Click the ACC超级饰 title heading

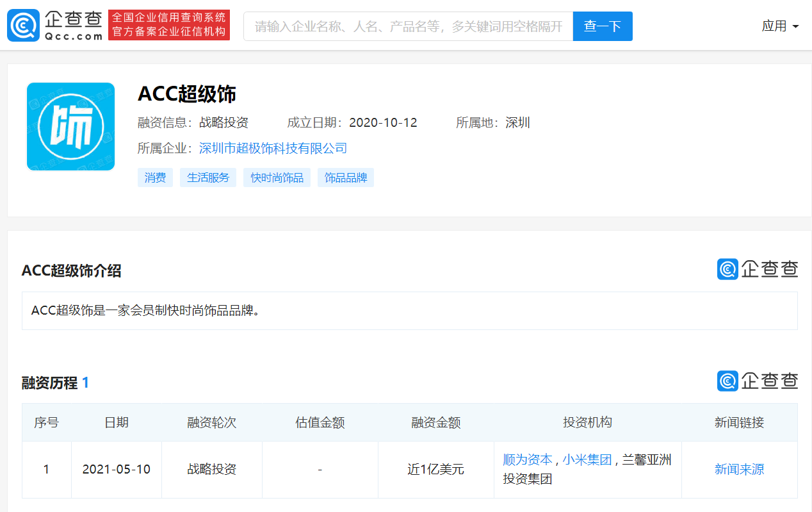(187, 94)
